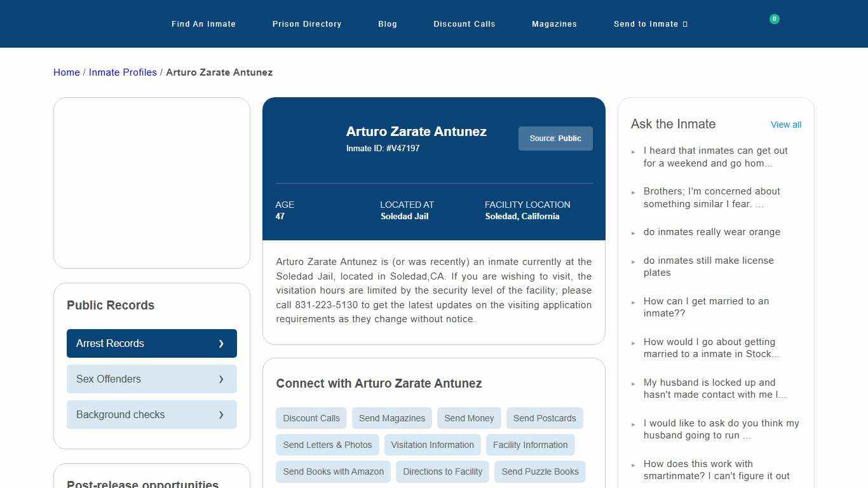Open the "Prison Directory" menu
Viewport: 868px width, 488px height.
307,24
